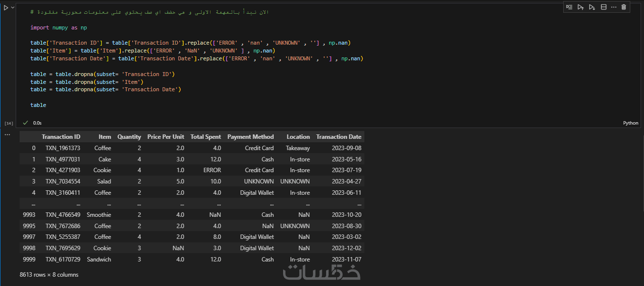Click the Total Spent column header
Image resolution: width=644 pixels, height=286 pixels.
coord(206,137)
